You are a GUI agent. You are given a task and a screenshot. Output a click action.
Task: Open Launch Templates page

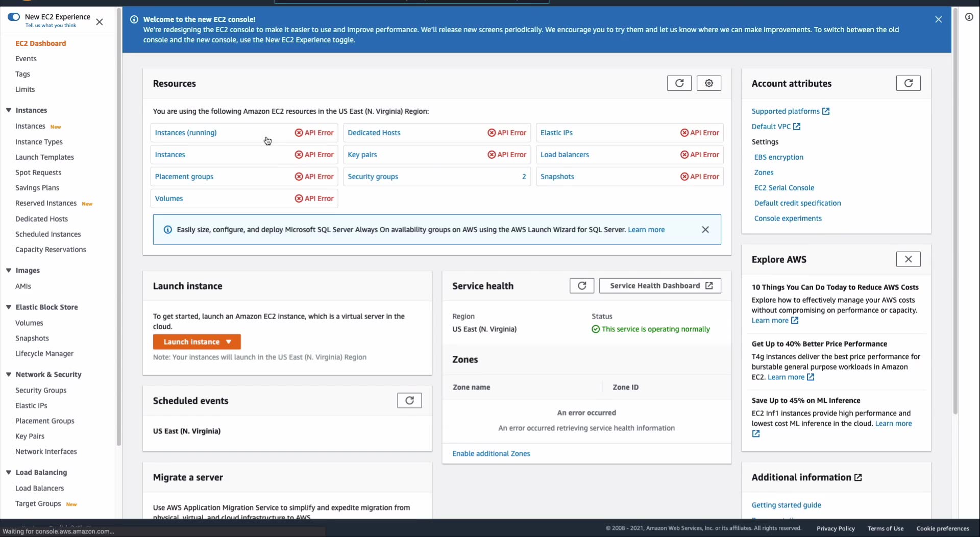coord(44,157)
